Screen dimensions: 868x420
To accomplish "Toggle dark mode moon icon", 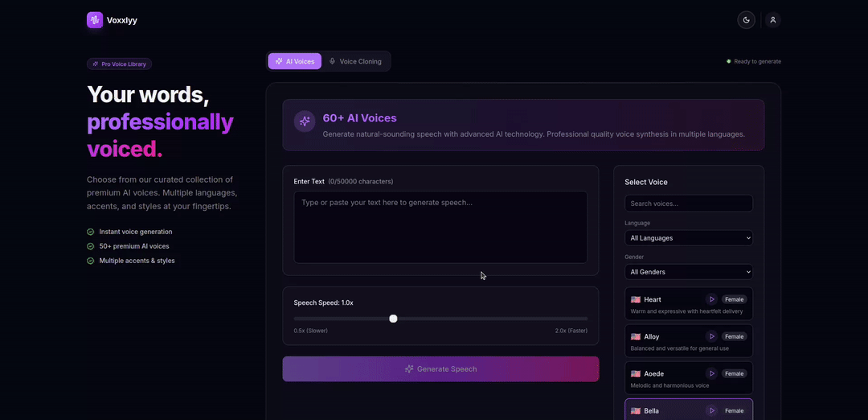I will click(747, 20).
